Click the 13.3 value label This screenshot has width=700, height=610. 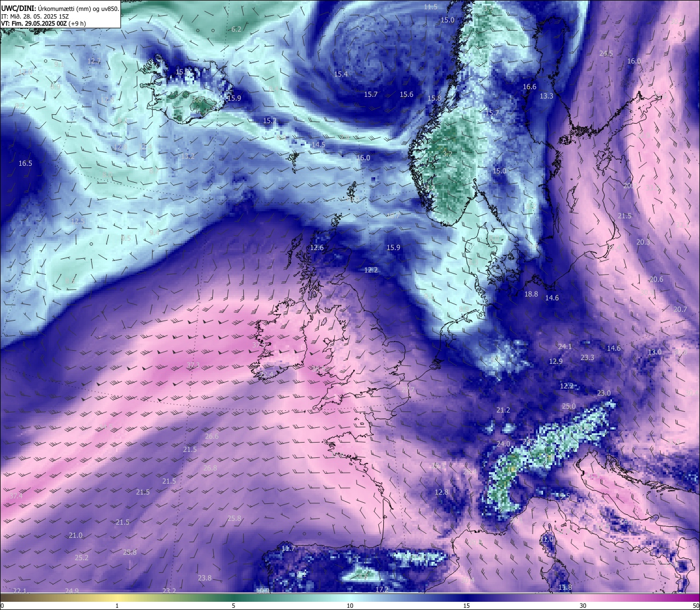tap(546, 96)
